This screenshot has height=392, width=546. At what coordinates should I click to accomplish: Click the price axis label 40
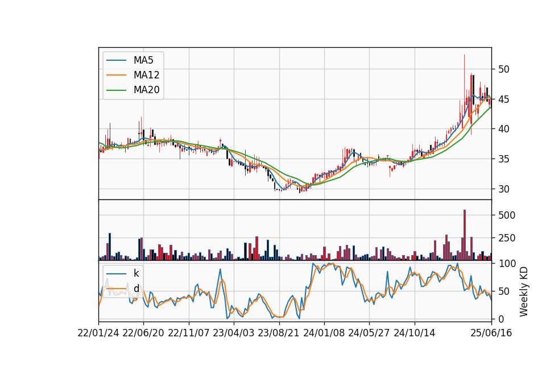[x=503, y=129]
